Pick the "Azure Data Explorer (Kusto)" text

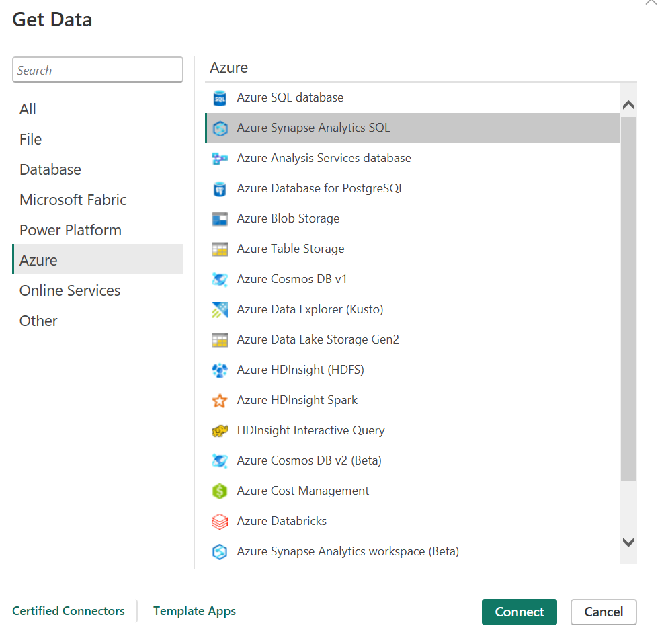(x=310, y=310)
